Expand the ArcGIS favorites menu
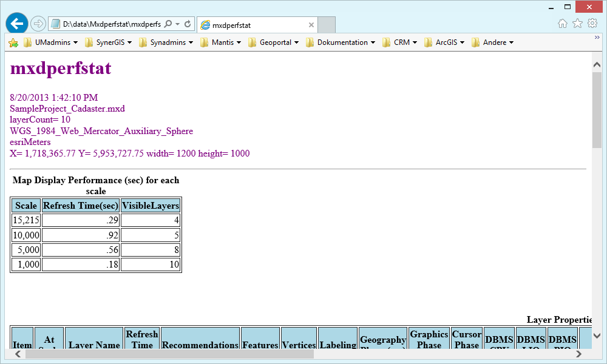Screen dimensions: 607x364 pyautogui.click(x=445, y=42)
